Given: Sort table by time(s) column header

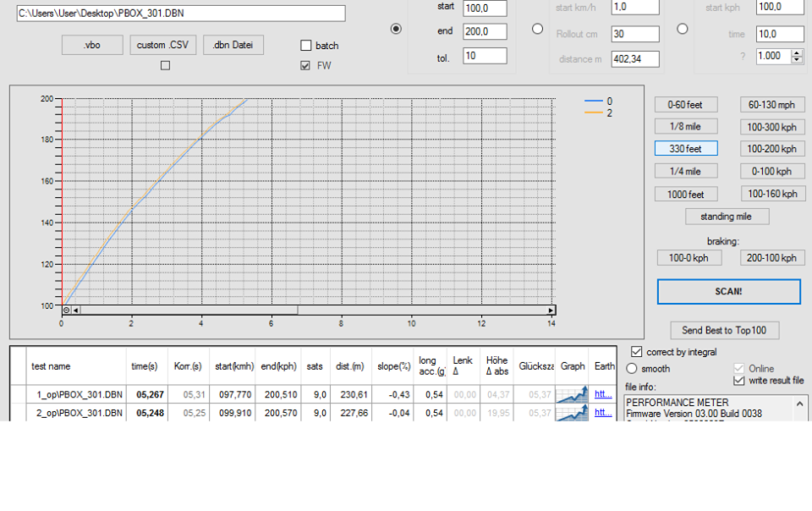Looking at the screenshot, I should [144, 366].
